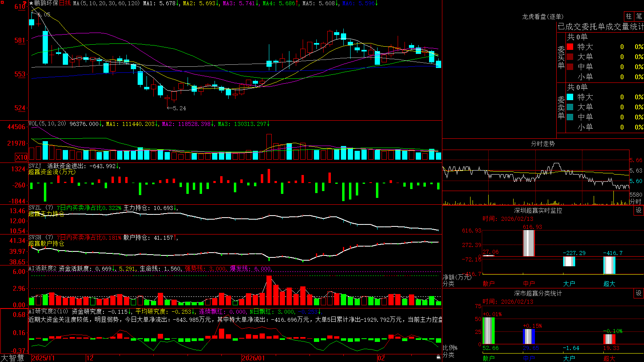Click the X10 volume scale button

click(21, 157)
